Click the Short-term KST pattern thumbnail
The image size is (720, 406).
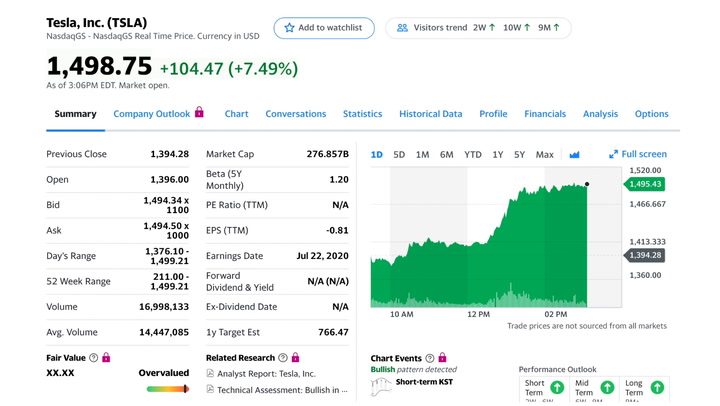point(381,387)
